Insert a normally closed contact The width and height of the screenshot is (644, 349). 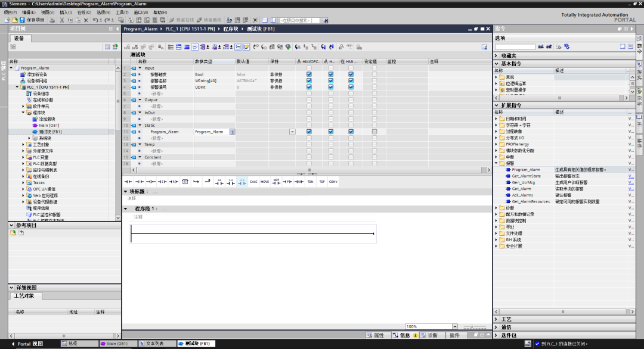pos(140,182)
